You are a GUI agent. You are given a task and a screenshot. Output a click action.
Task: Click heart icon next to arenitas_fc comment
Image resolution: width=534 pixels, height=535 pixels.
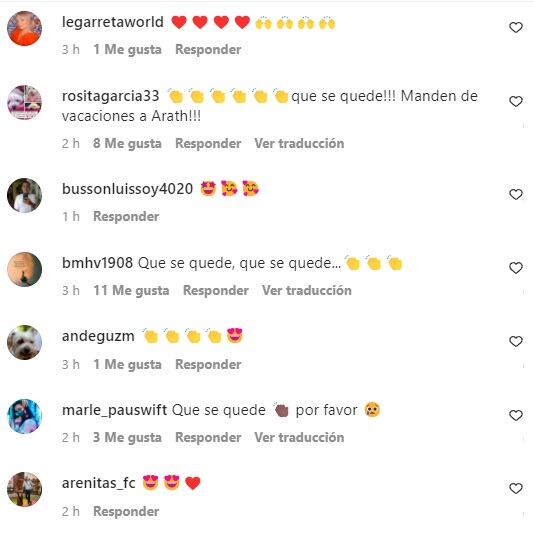tap(516, 488)
